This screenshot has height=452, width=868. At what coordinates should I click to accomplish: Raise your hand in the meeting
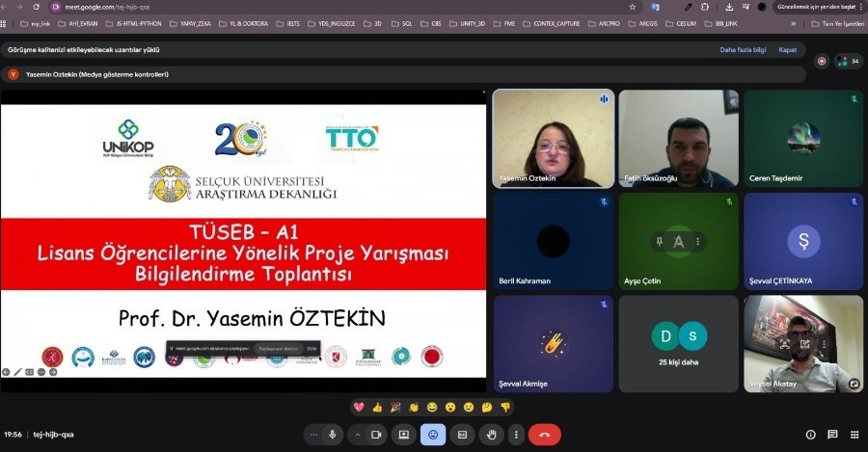[x=491, y=435]
